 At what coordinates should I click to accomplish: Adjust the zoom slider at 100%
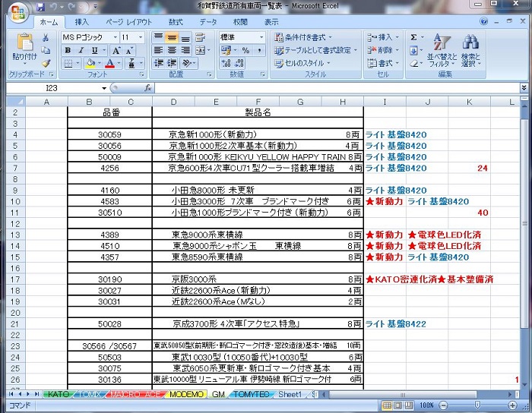click(x=478, y=405)
